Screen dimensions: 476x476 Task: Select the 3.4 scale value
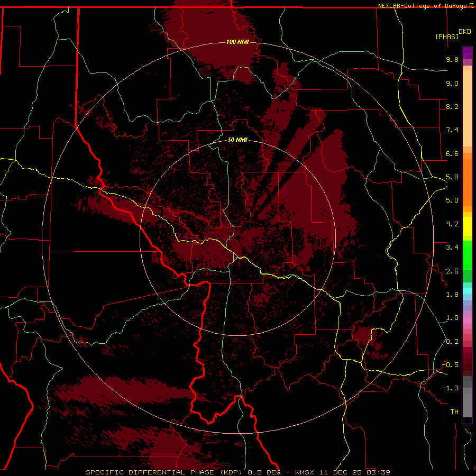click(x=452, y=248)
